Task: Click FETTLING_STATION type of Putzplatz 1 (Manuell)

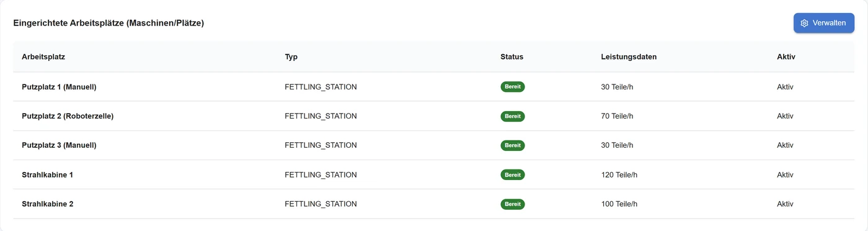Action: (321, 87)
